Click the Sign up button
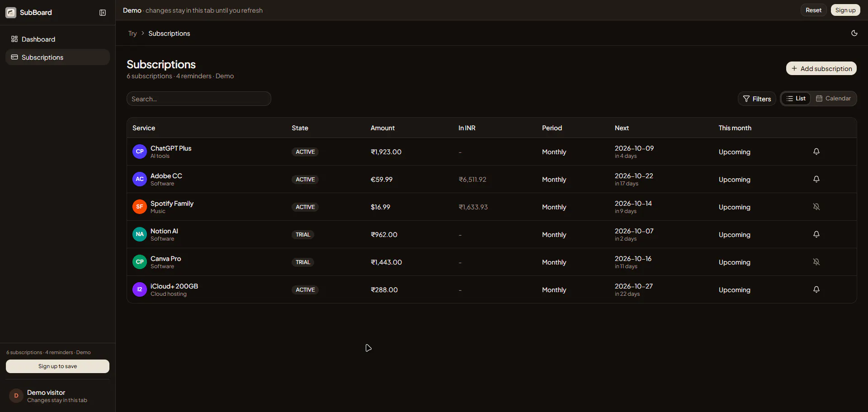868x412 pixels. point(845,10)
